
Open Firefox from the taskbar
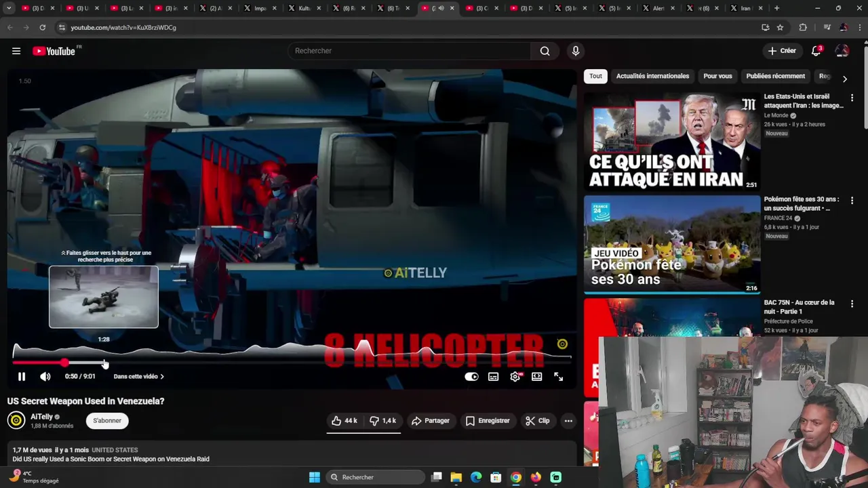pos(536,477)
